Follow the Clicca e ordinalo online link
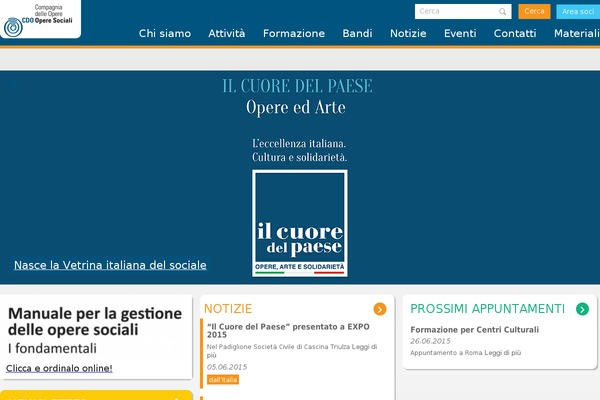 (59, 368)
